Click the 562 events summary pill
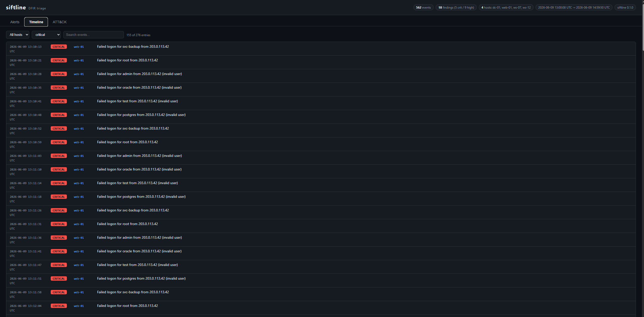Image resolution: width=644 pixels, height=317 pixels. pos(423,8)
